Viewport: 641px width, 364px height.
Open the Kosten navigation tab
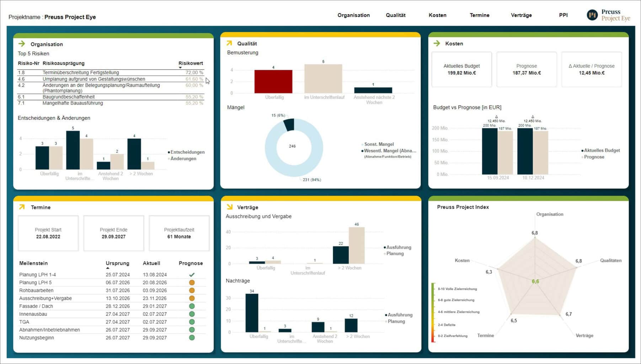(x=437, y=15)
